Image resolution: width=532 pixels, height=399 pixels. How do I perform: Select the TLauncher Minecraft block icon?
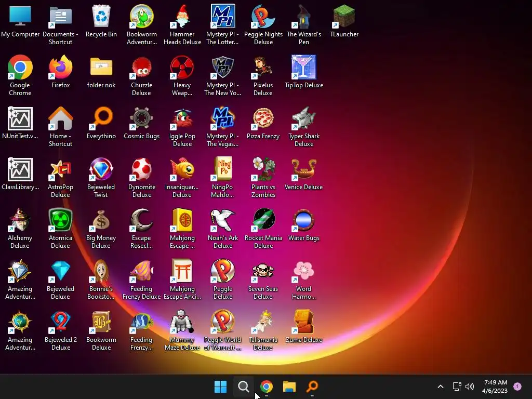point(344,16)
